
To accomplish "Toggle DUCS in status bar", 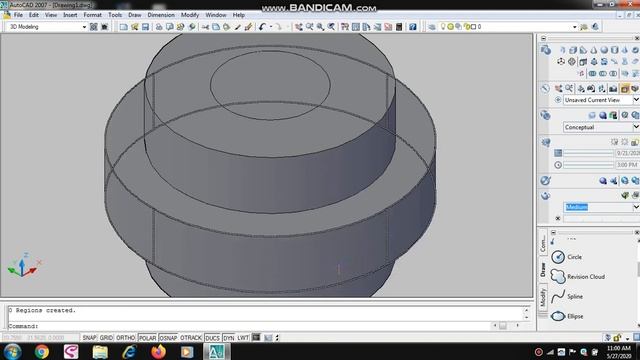I will point(212,338).
